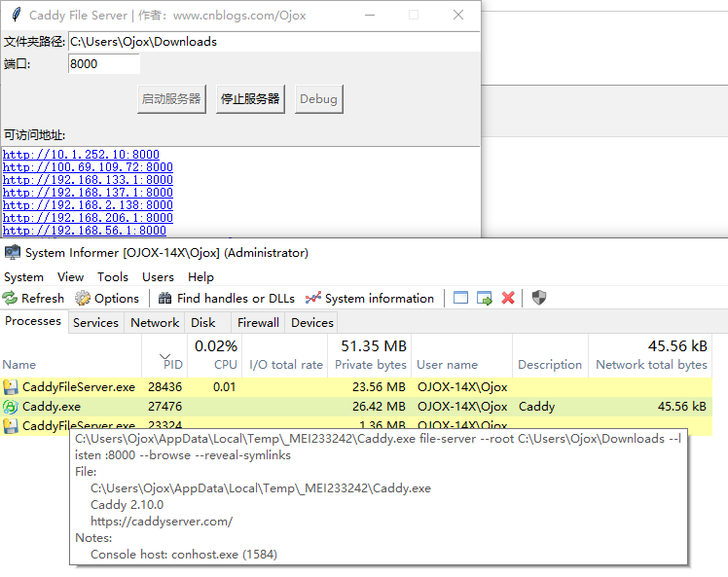This screenshot has height=577, width=728.
Task: Click the PID column sort arrow
Action: click(x=164, y=356)
